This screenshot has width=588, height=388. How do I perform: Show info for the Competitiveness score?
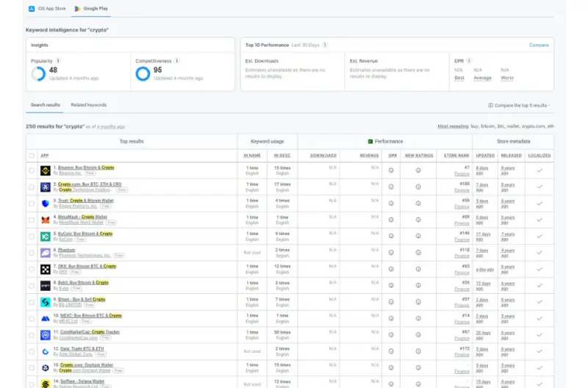pyautogui.click(x=176, y=61)
